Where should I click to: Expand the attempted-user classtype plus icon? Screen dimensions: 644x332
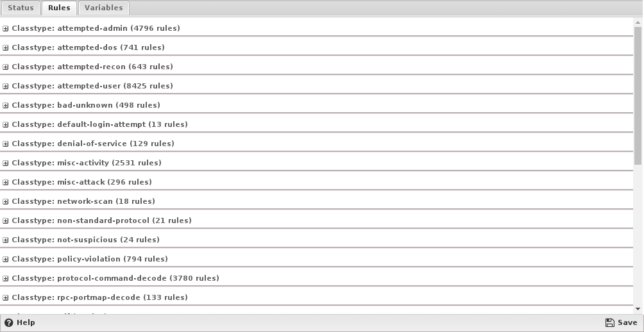[x=5, y=87]
